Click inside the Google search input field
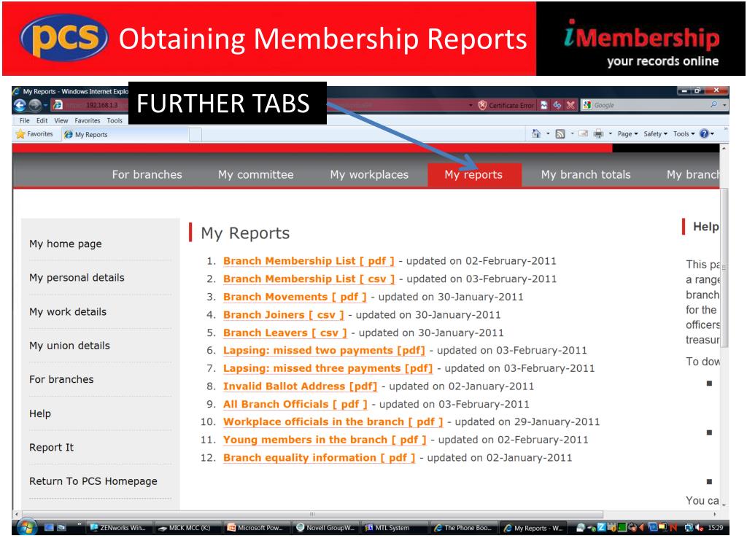Viewport: 747px width, 560px height. [x=650, y=105]
